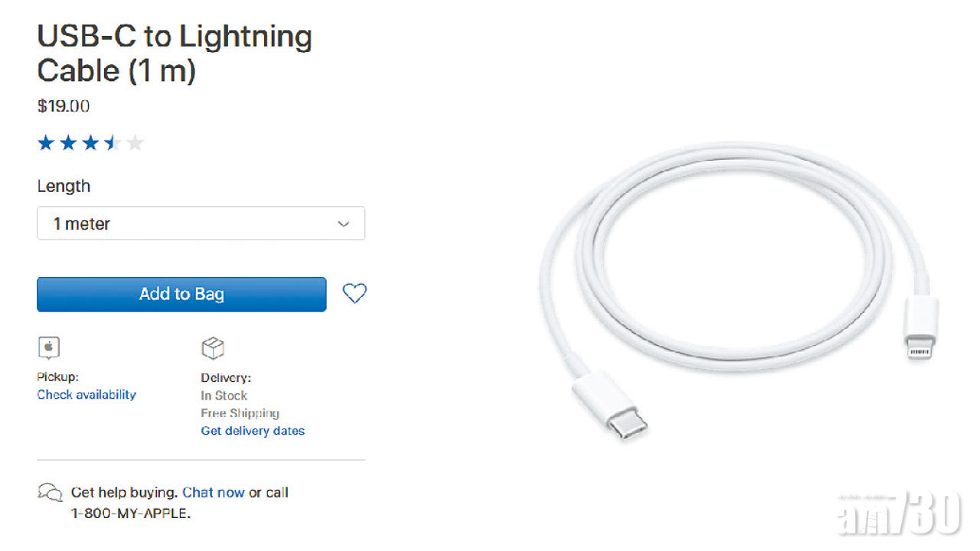Click the Get delivery dates link
Screen dimensions: 980x551
pyautogui.click(x=253, y=431)
